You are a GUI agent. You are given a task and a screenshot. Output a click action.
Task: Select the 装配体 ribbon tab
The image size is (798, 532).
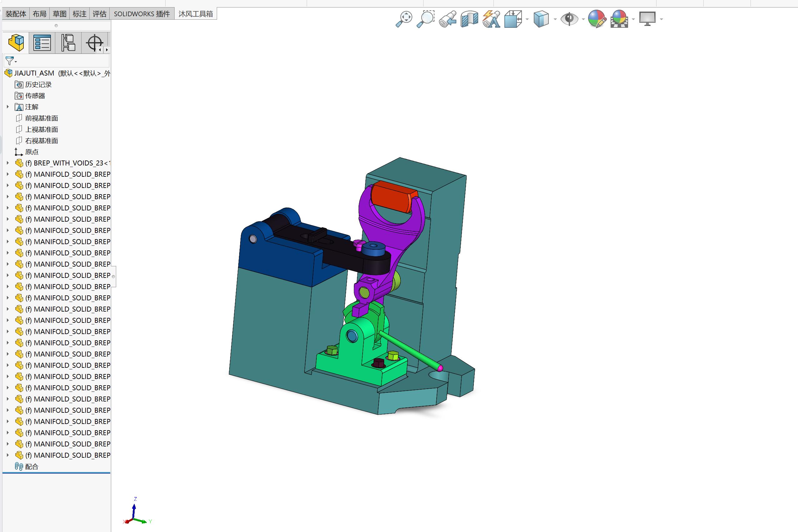[x=16, y=14]
